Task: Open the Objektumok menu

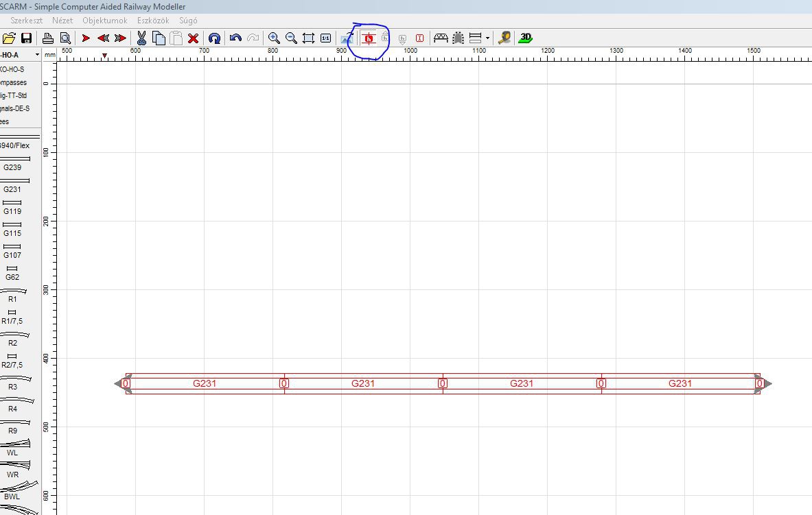Action: click(104, 21)
